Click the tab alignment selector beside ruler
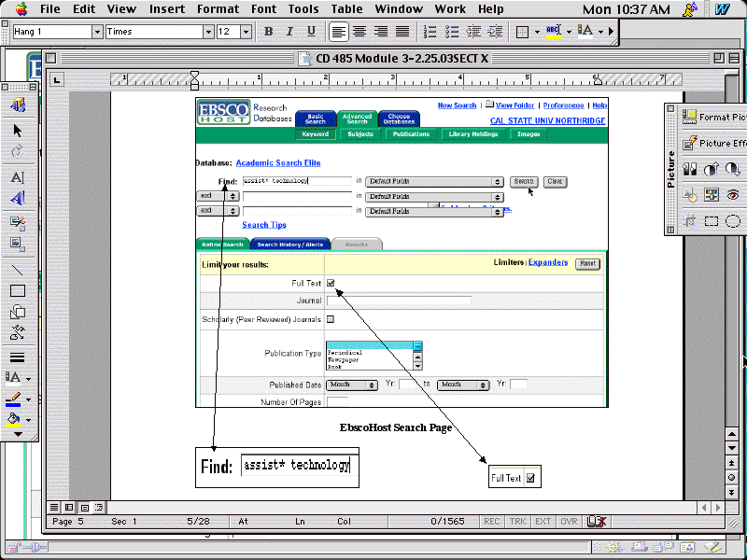The height and width of the screenshot is (560, 747). [57, 79]
